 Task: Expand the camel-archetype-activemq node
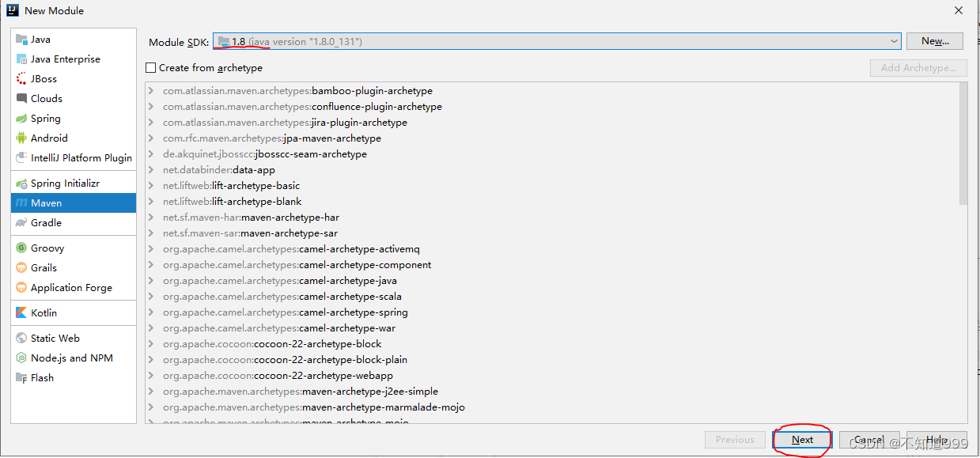151,249
